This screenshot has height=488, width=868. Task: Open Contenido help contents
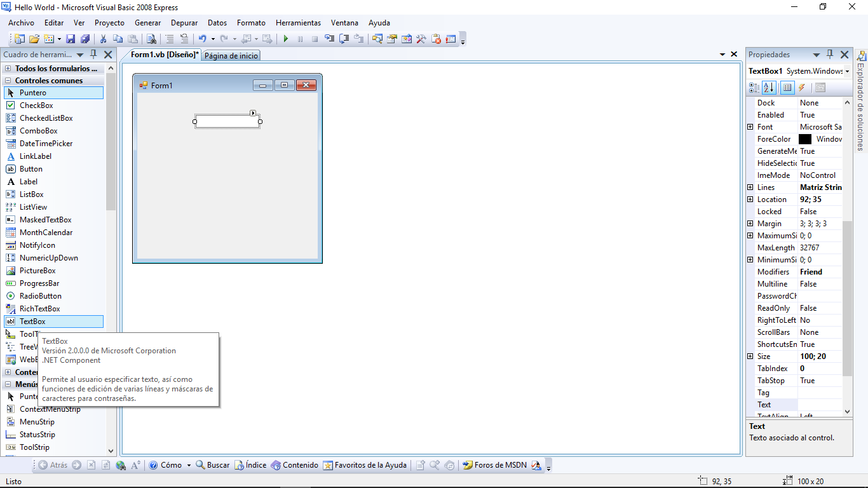[295, 465]
